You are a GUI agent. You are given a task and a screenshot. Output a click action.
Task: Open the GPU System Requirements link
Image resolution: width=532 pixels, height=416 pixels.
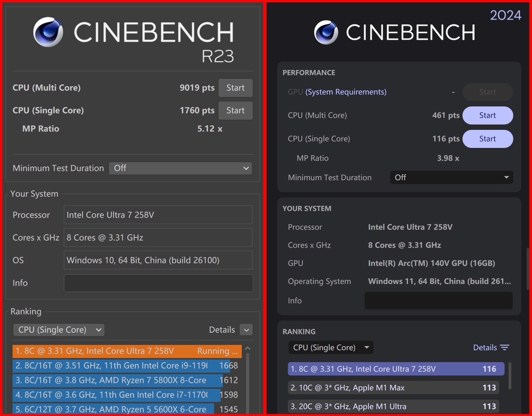[345, 92]
